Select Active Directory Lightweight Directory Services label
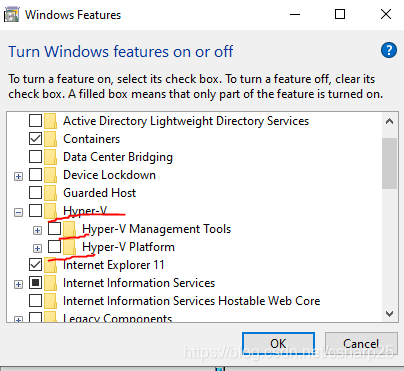This screenshot has width=404, height=371. pyautogui.click(x=186, y=121)
